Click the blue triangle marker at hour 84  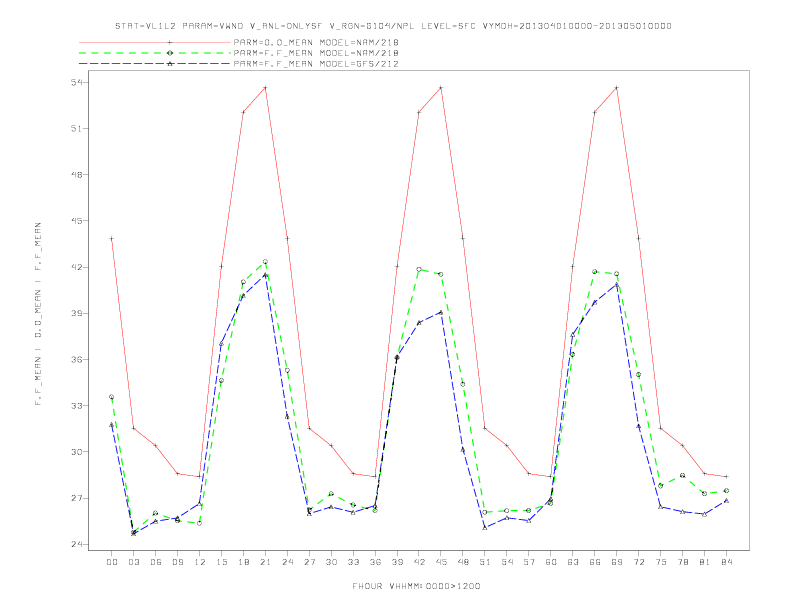(x=726, y=500)
